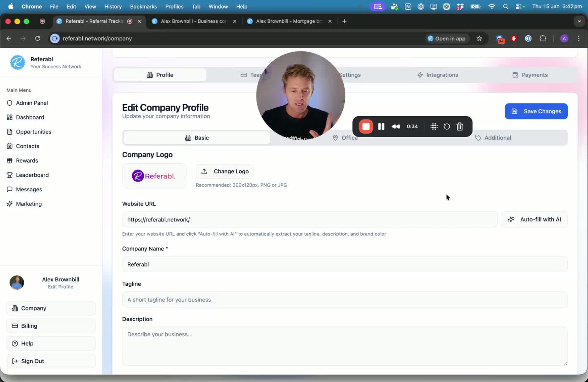
Task: Open Help in sidebar
Action: click(51, 343)
